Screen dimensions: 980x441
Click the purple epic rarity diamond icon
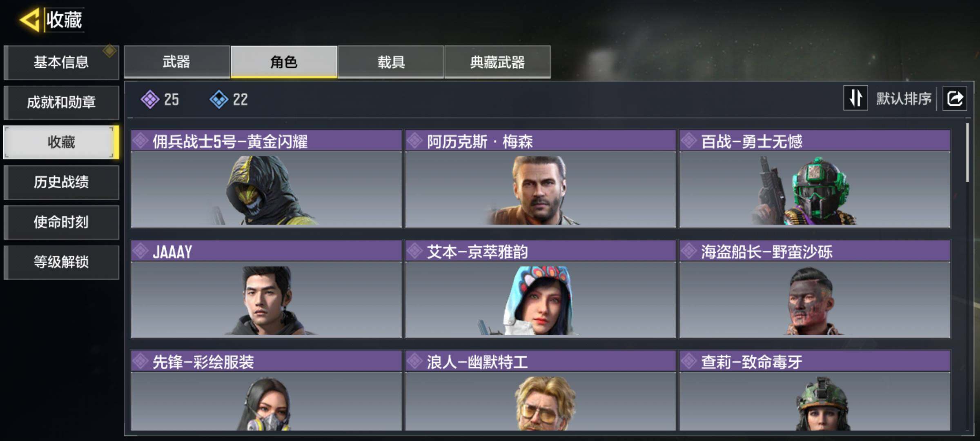click(x=150, y=99)
